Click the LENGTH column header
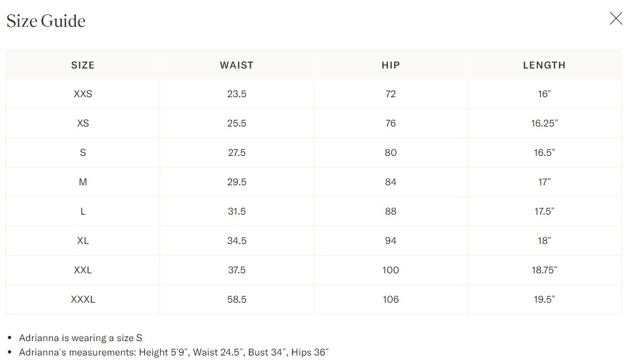 click(544, 65)
